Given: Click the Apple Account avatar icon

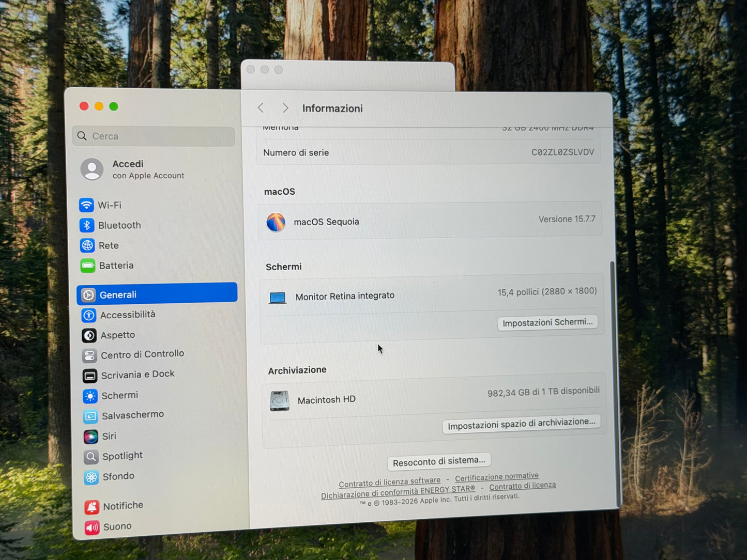Looking at the screenshot, I should (x=92, y=169).
